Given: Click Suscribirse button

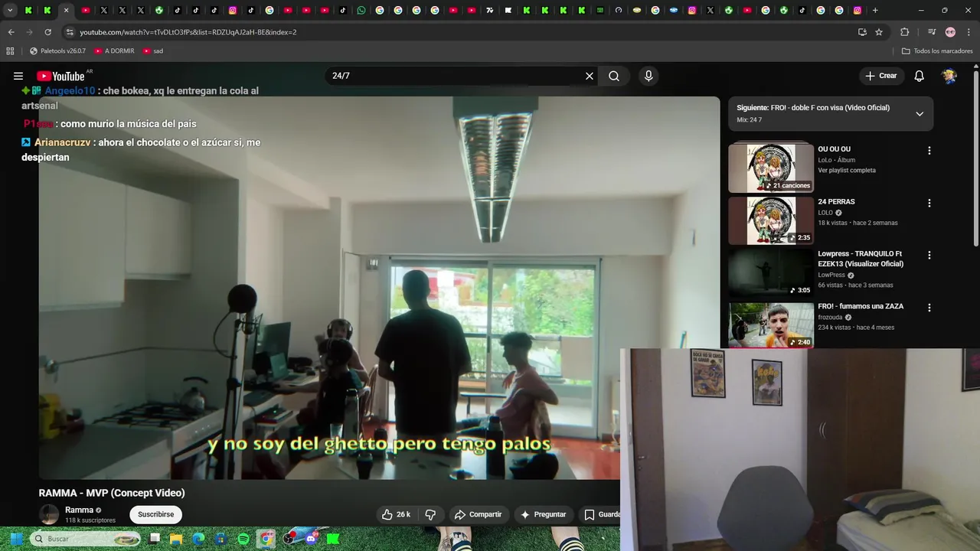Looking at the screenshot, I should point(156,514).
